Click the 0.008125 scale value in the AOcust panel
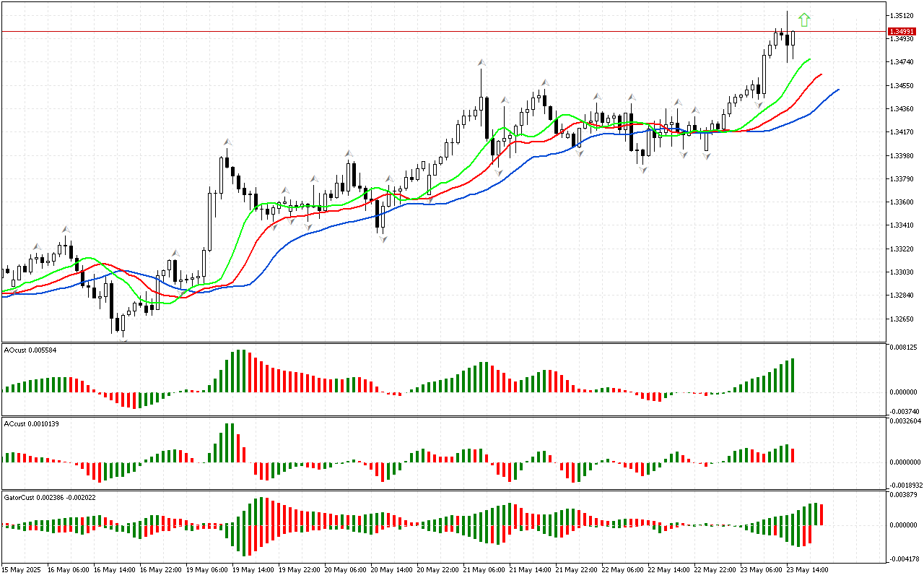This screenshot has height=578, width=924. (904, 348)
